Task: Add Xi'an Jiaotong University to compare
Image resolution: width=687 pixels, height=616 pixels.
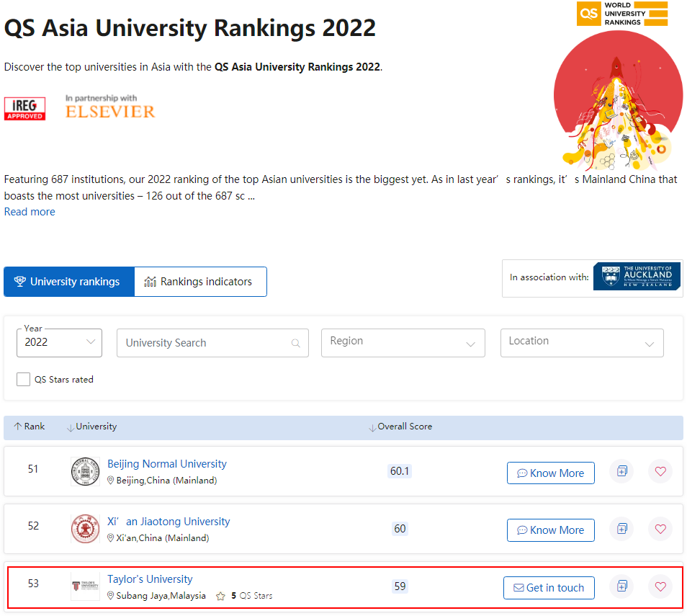Action: [x=621, y=529]
